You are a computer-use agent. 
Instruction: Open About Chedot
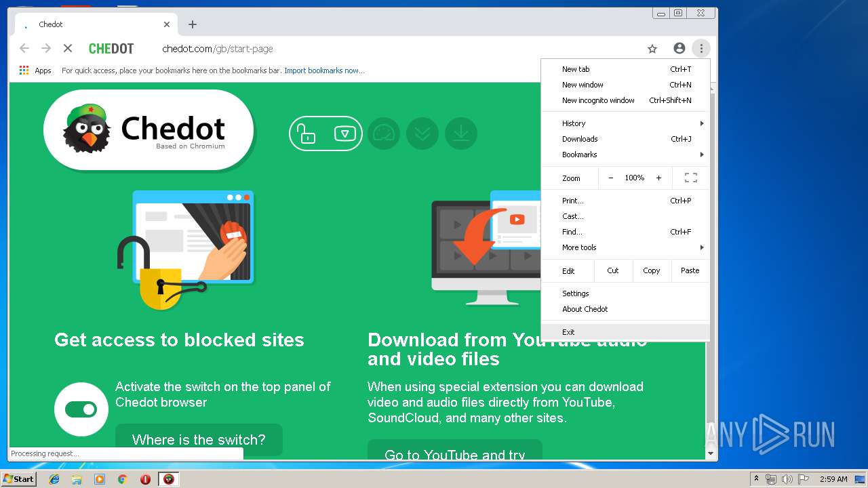[625, 309]
